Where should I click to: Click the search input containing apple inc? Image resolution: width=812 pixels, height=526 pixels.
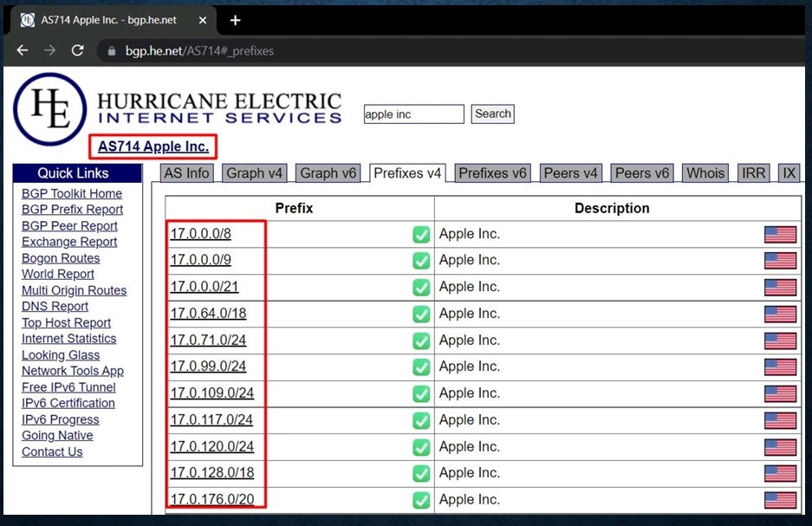[x=413, y=114]
